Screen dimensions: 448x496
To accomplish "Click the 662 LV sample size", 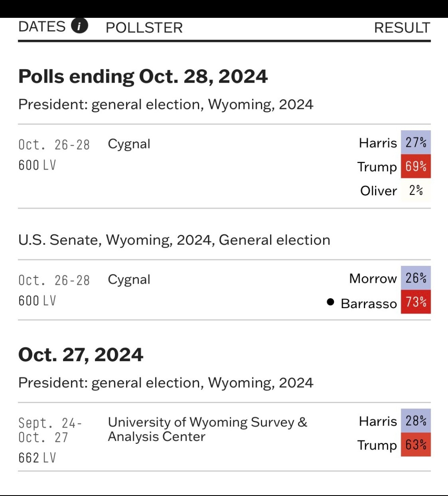I will point(37,458).
